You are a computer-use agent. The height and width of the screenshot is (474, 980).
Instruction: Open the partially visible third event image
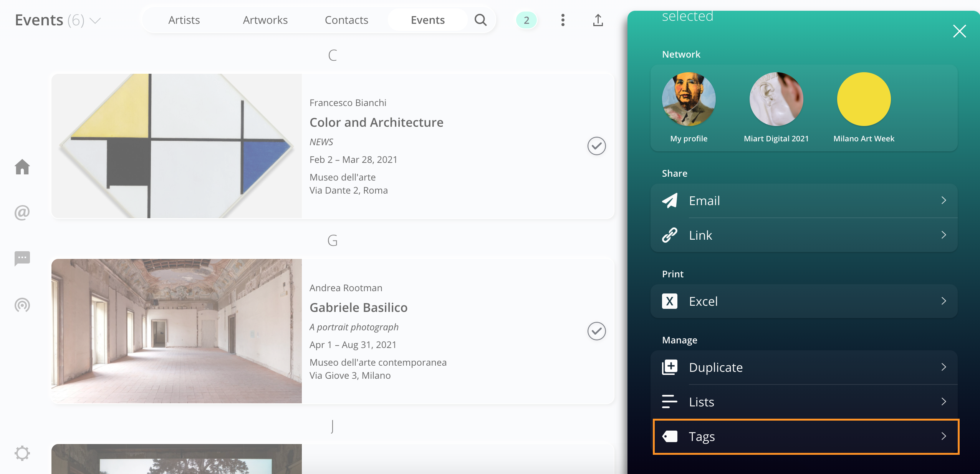tap(177, 459)
